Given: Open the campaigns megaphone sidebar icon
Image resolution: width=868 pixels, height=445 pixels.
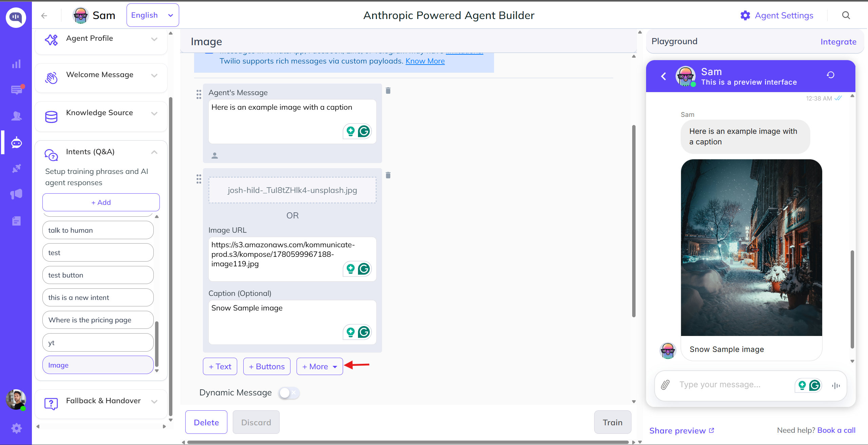Looking at the screenshot, I should pos(16,194).
